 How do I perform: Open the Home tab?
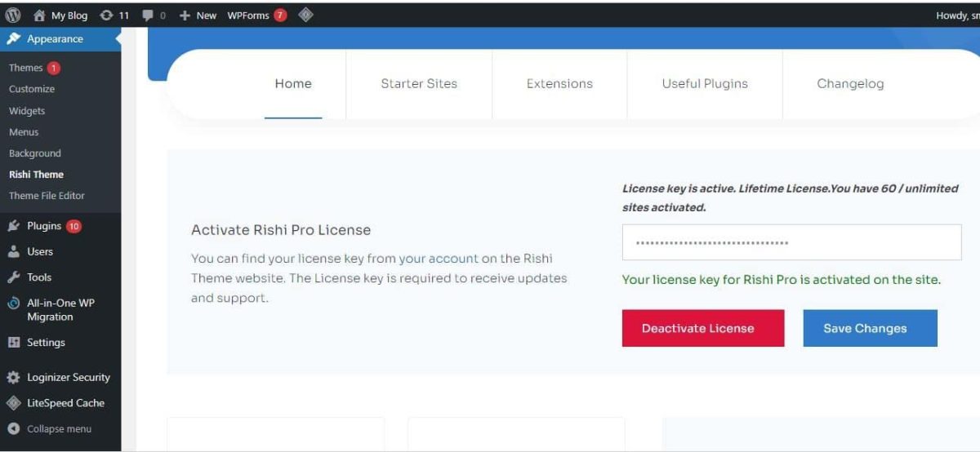293,83
